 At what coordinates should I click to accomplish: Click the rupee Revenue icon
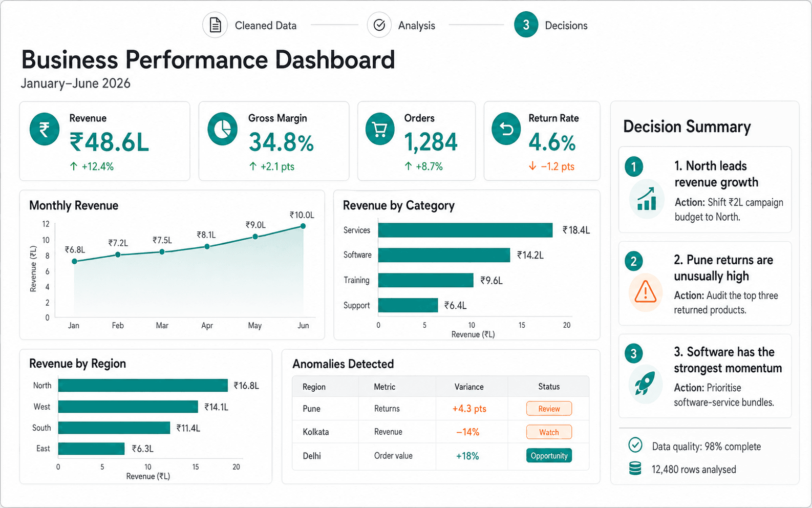click(45, 129)
